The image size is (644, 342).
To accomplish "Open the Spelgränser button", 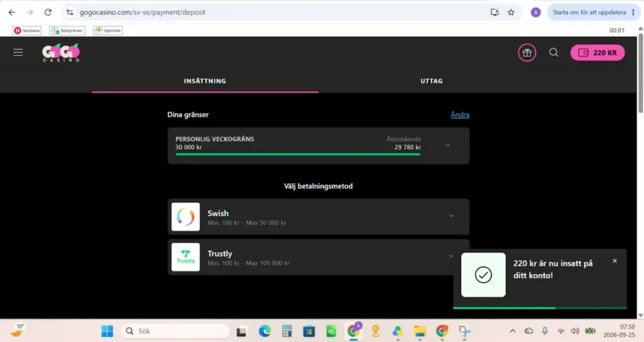I will click(67, 30).
